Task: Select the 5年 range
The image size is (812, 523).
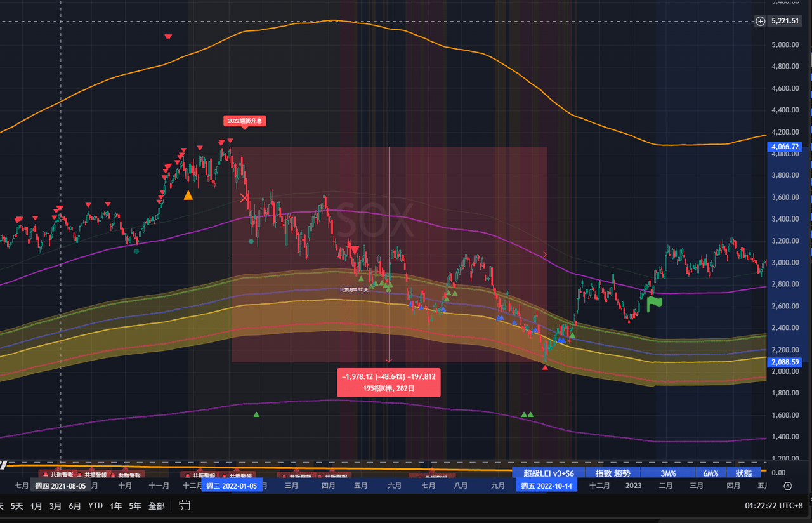Action: (x=135, y=506)
